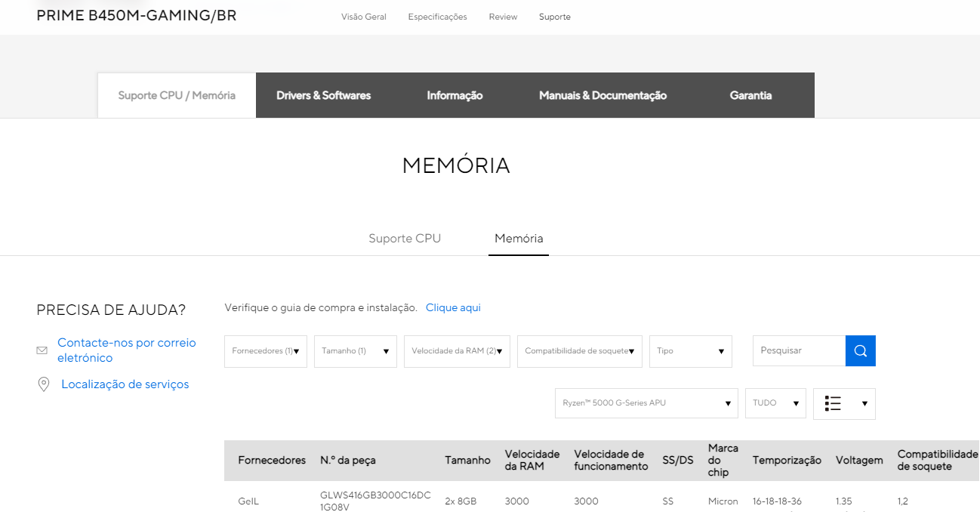980x512 pixels.
Task: Click the SS/DS column header
Action: [677, 460]
